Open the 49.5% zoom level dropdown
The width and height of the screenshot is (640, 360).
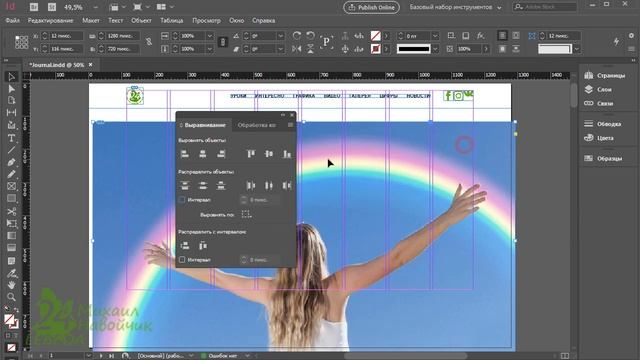96,7
